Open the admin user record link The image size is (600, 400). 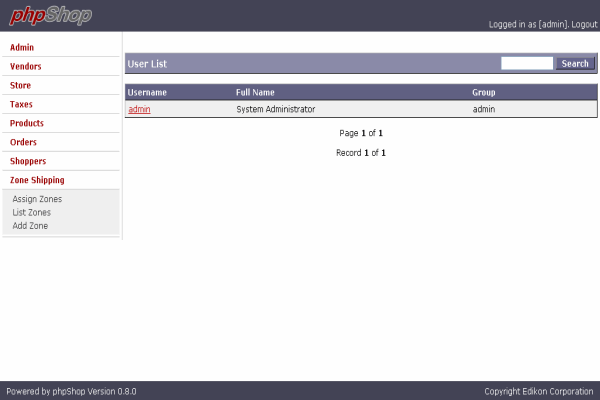tap(139, 109)
